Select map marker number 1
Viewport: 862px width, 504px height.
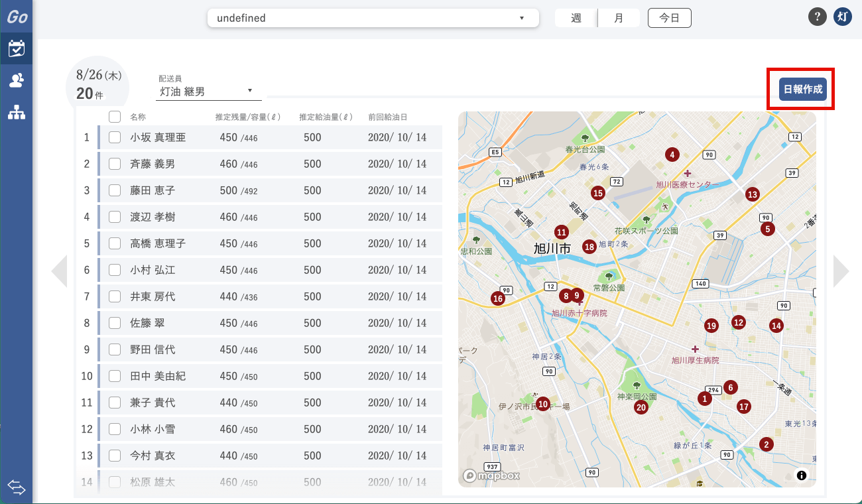[x=704, y=399]
